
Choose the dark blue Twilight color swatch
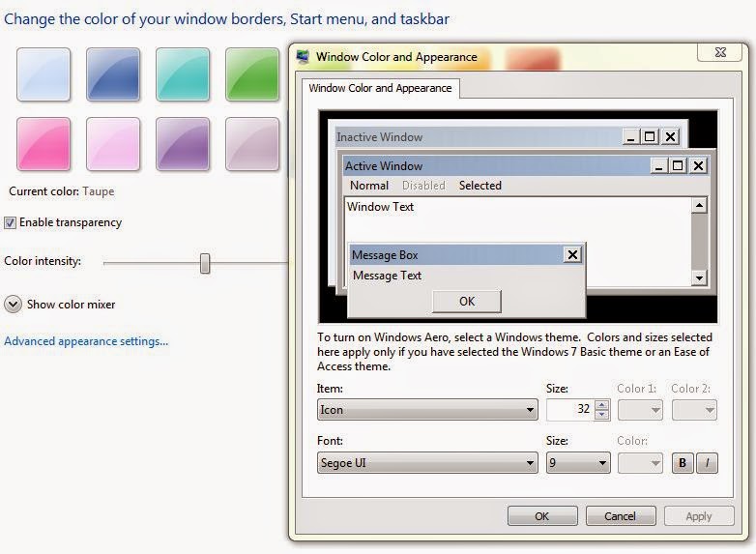[113, 74]
